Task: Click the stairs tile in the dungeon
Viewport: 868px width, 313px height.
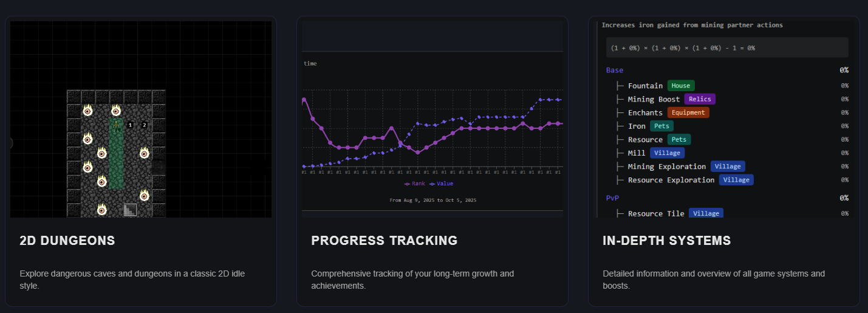Action: [130, 210]
